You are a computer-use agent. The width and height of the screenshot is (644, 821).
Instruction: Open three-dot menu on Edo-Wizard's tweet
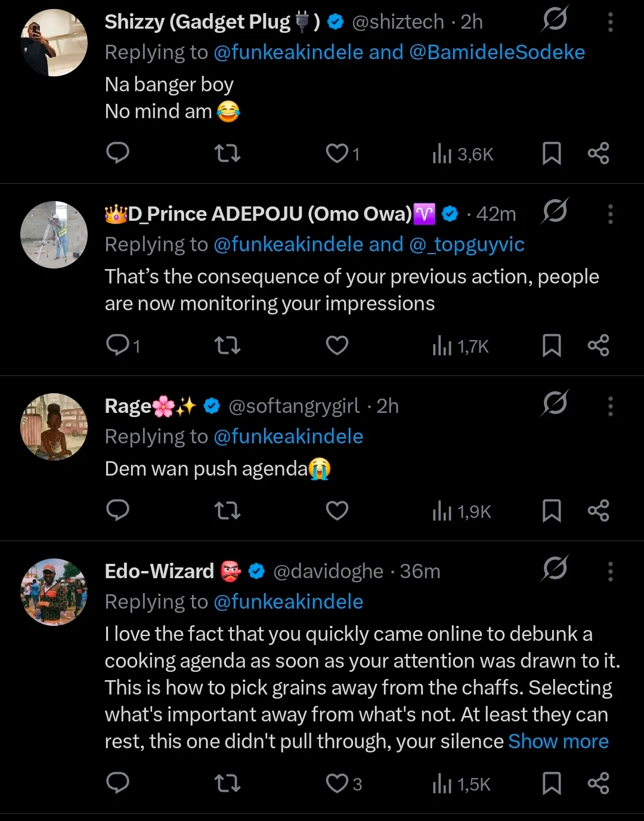point(610,572)
